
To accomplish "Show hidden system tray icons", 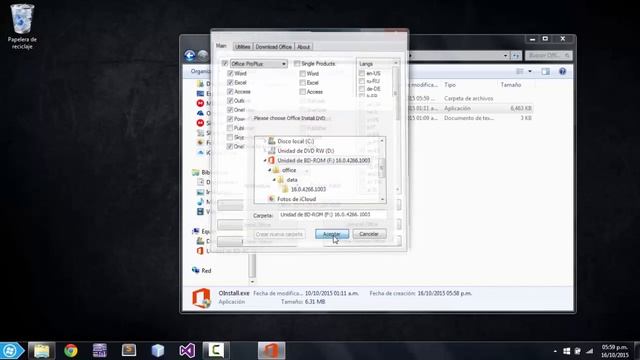I will point(555,351).
